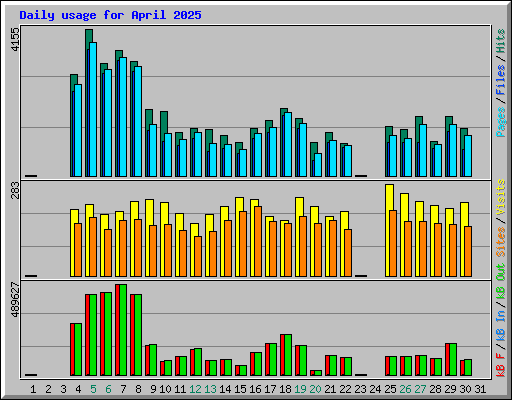Click day 22 on the x-axis
This screenshot has height=400, width=512.
345,389
